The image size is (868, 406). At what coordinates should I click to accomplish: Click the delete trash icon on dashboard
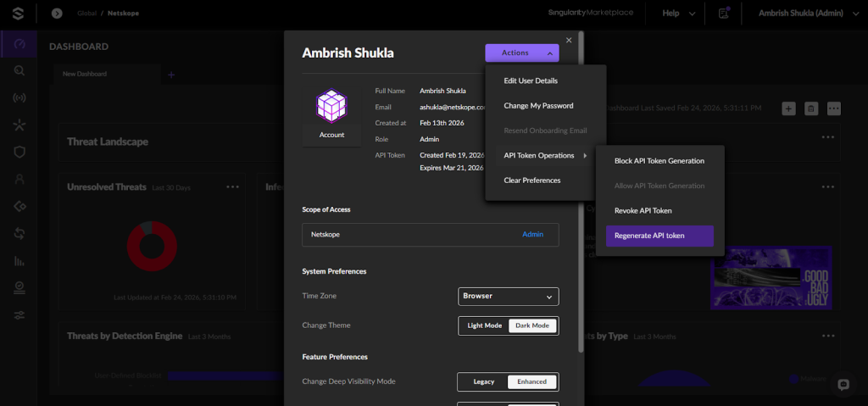coord(811,108)
